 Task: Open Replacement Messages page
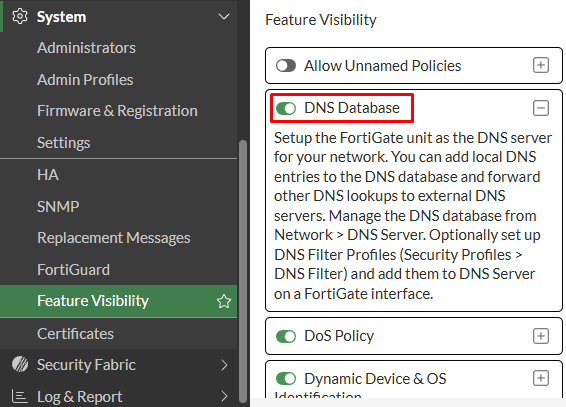[x=114, y=238]
